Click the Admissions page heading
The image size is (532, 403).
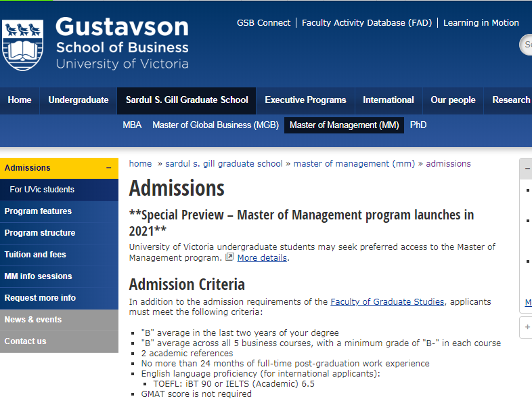pyautogui.click(x=177, y=188)
